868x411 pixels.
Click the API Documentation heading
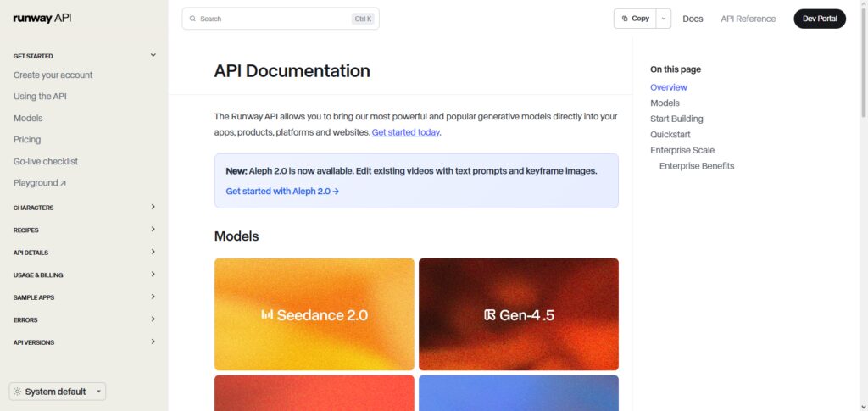click(x=292, y=71)
